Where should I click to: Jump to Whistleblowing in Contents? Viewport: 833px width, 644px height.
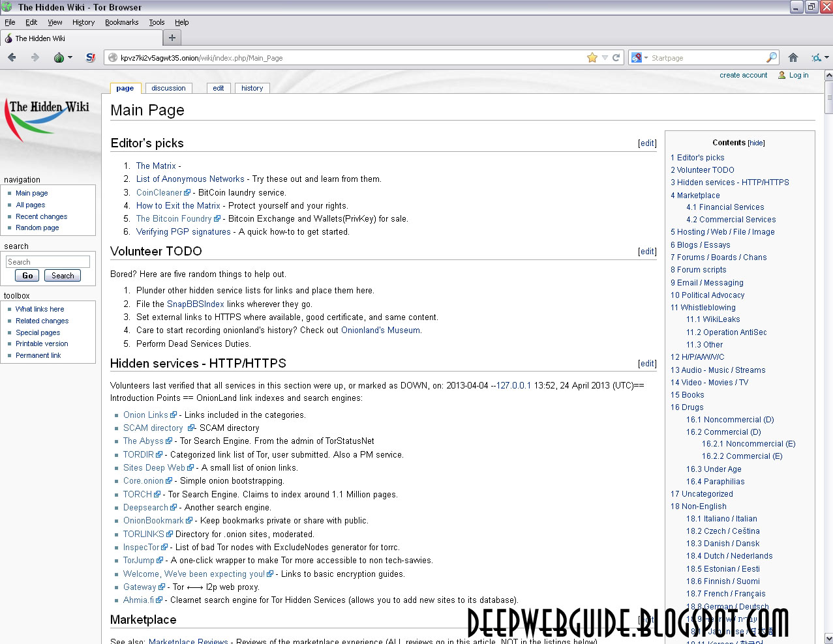tap(703, 307)
